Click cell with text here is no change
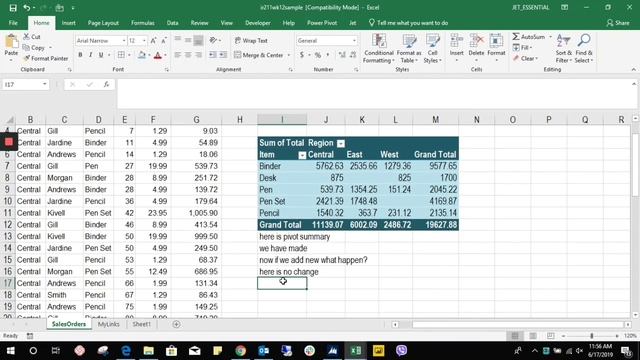This screenshot has width=640, height=360. (289, 272)
